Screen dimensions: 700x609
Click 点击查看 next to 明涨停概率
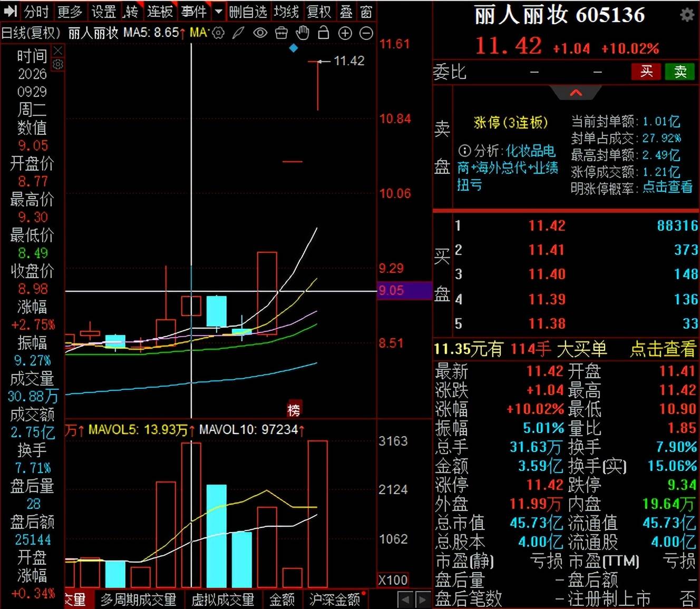[667, 187]
